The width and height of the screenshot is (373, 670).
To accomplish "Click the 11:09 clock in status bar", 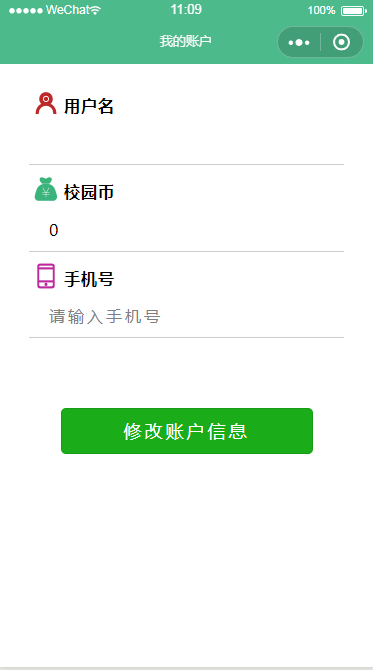I will pyautogui.click(x=186, y=9).
